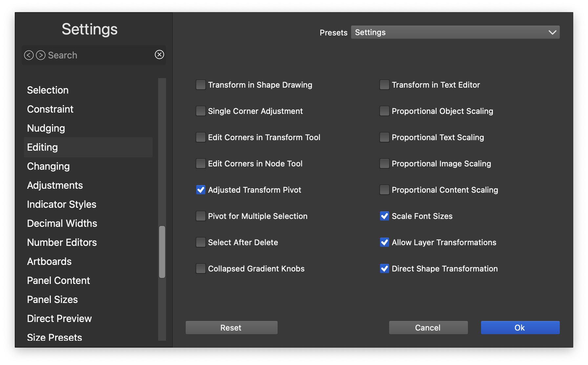The width and height of the screenshot is (588, 365).
Task: Confirm settings with the Ok button
Action: 520,328
